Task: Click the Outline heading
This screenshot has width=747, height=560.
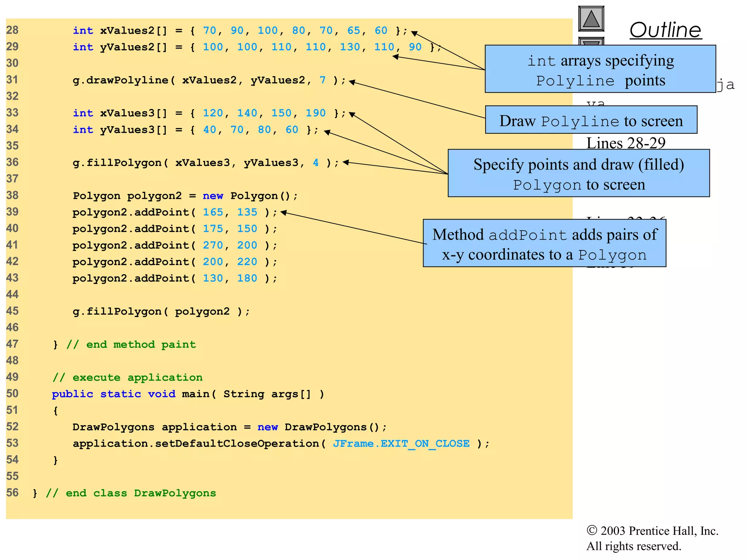Action: click(665, 30)
